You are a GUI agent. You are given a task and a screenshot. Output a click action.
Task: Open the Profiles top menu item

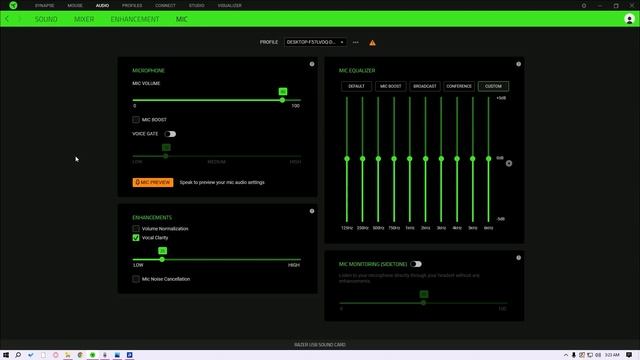[x=132, y=6]
